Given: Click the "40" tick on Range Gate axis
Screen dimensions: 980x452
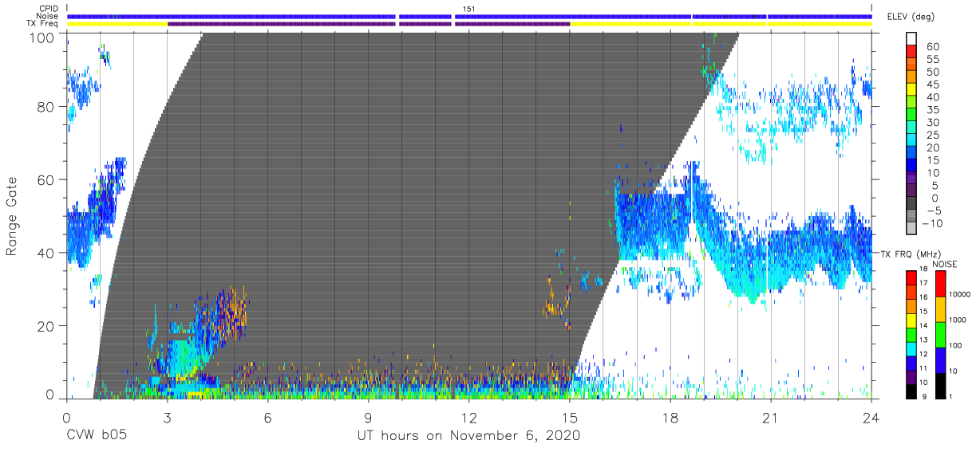Looking at the screenshot, I should [x=45, y=253].
